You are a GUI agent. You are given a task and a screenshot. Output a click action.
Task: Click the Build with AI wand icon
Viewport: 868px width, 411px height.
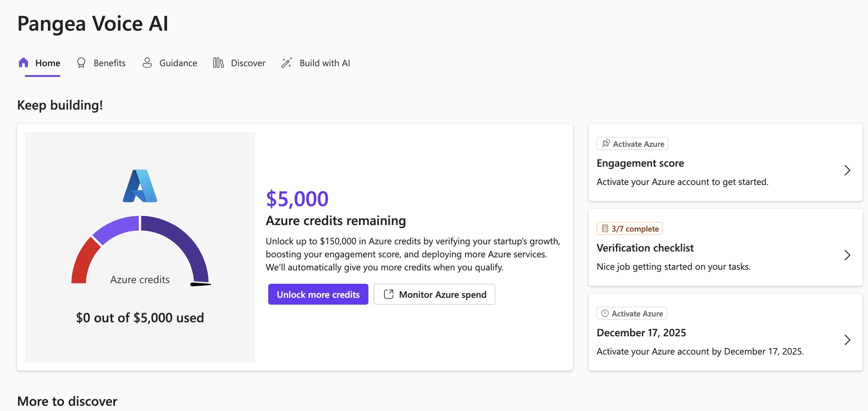[287, 63]
